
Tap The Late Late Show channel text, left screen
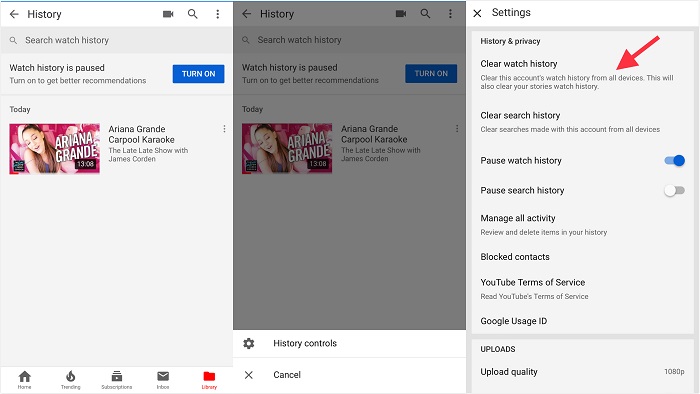tap(148, 154)
